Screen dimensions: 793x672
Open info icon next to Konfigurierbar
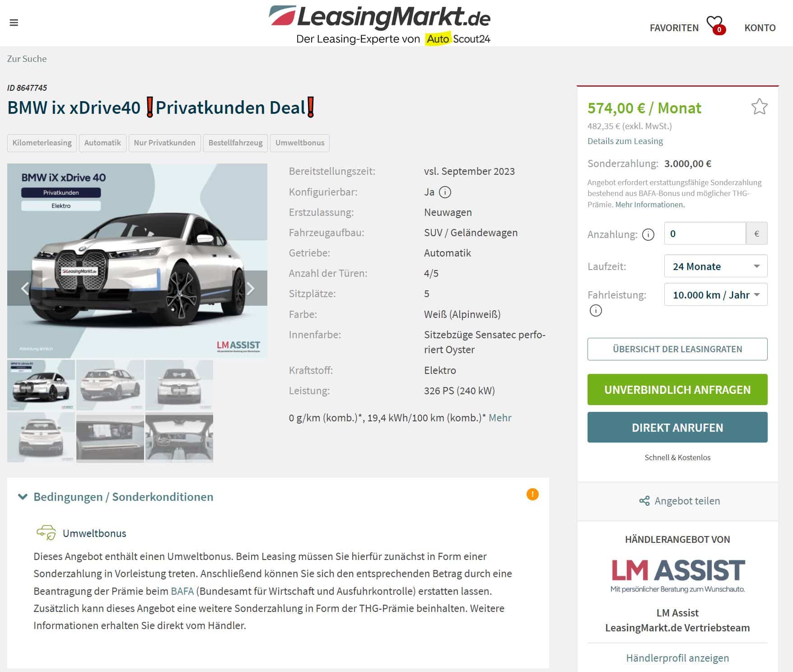coord(445,192)
